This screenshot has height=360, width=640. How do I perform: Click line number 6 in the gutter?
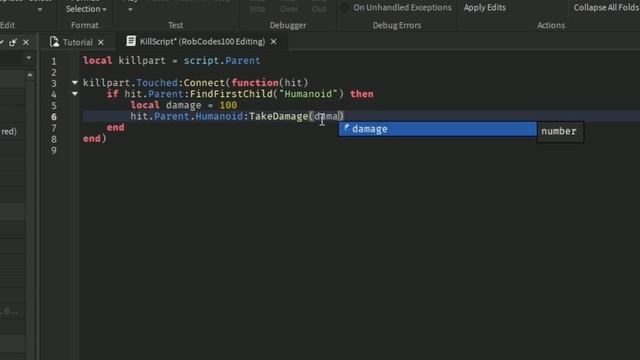[x=54, y=117]
